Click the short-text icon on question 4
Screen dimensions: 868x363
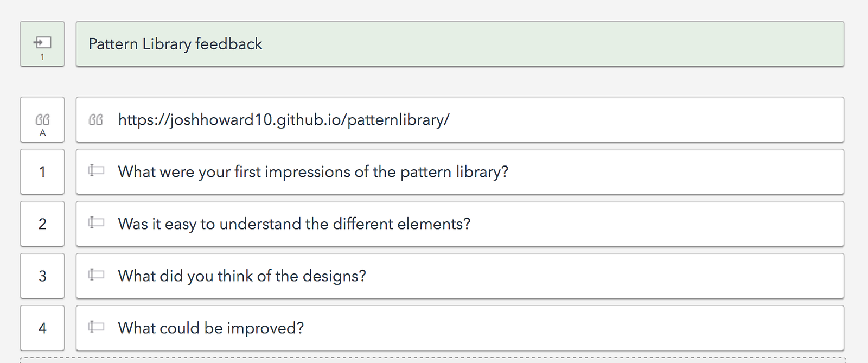pyautogui.click(x=96, y=327)
